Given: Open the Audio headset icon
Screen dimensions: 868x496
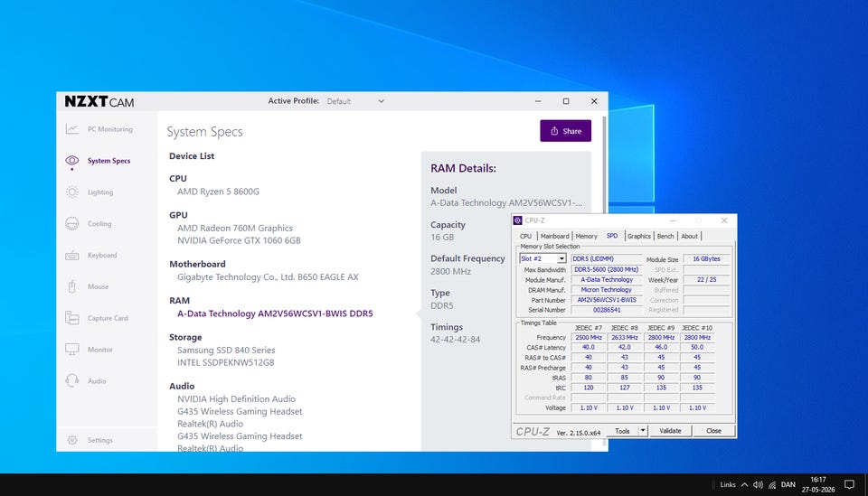Looking at the screenshot, I should [72, 381].
